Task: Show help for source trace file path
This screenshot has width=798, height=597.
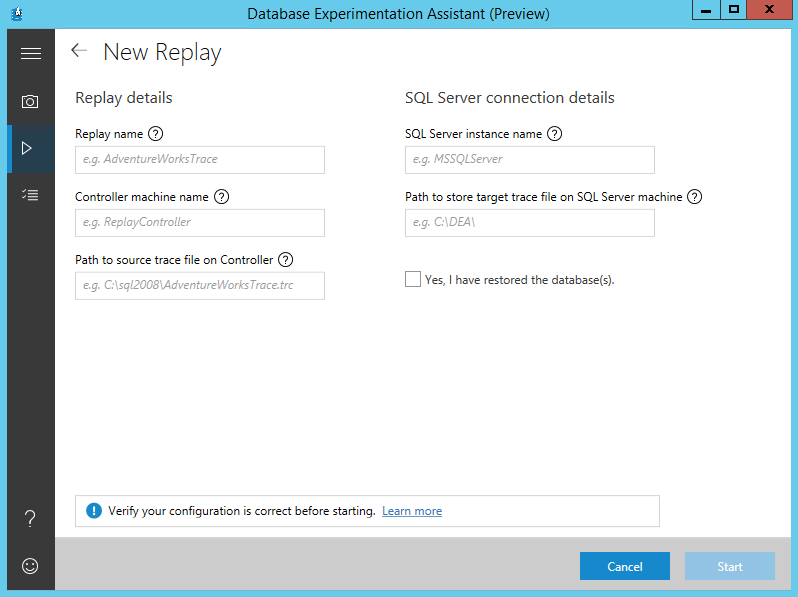Action: [x=286, y=260]
